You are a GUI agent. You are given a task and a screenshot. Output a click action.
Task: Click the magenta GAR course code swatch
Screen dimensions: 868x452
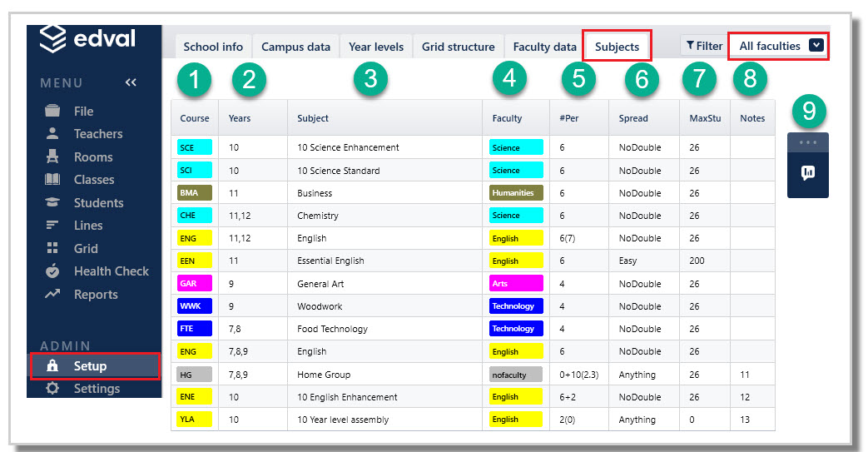point(195,283)
